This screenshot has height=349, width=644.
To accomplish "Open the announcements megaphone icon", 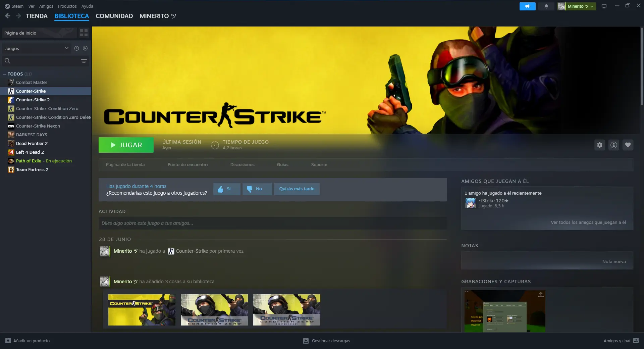I will click(527, 6).
